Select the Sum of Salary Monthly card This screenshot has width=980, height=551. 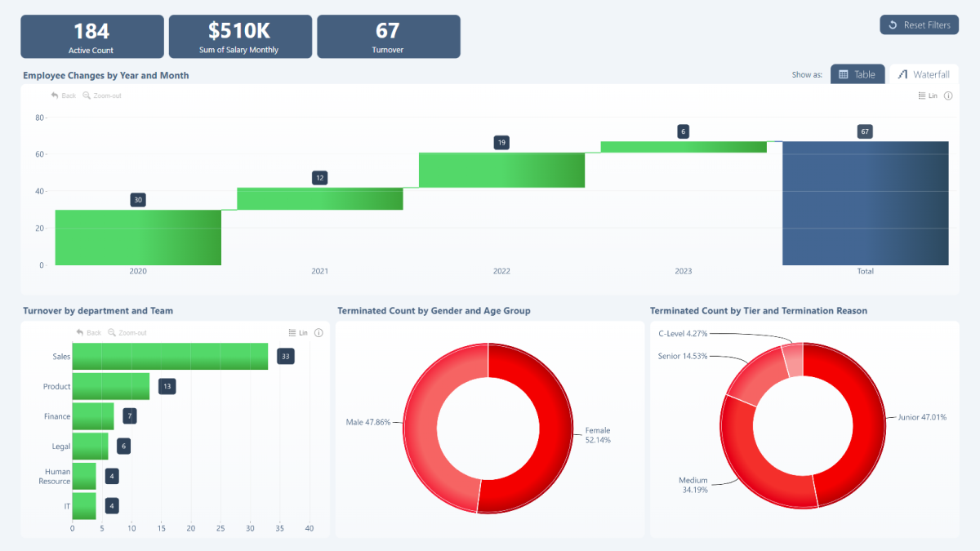click(x=240, y=37)
